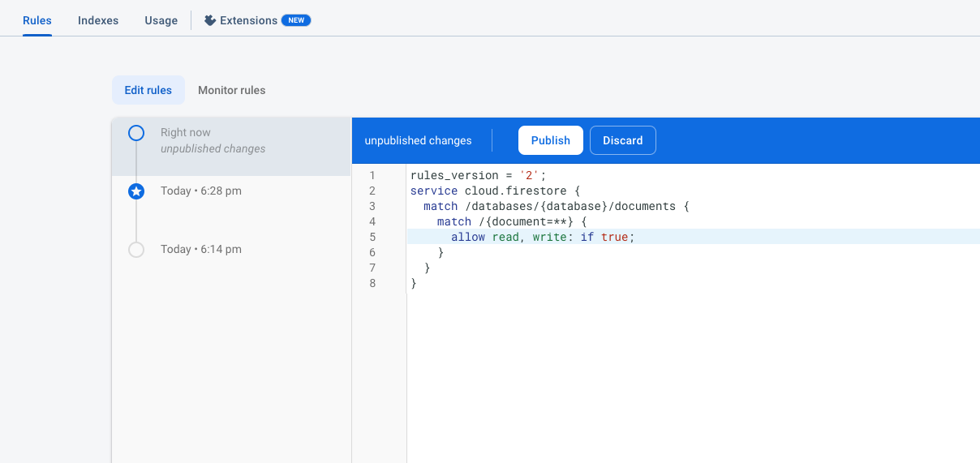This screenshot has width=980, height=463.
Task: Switch to Monitor rules view
Action: click(231, 90)
